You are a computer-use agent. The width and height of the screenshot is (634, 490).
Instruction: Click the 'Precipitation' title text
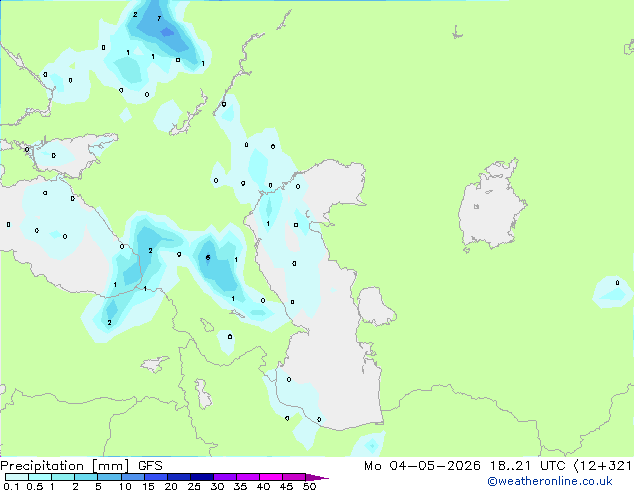pos(42,466)
